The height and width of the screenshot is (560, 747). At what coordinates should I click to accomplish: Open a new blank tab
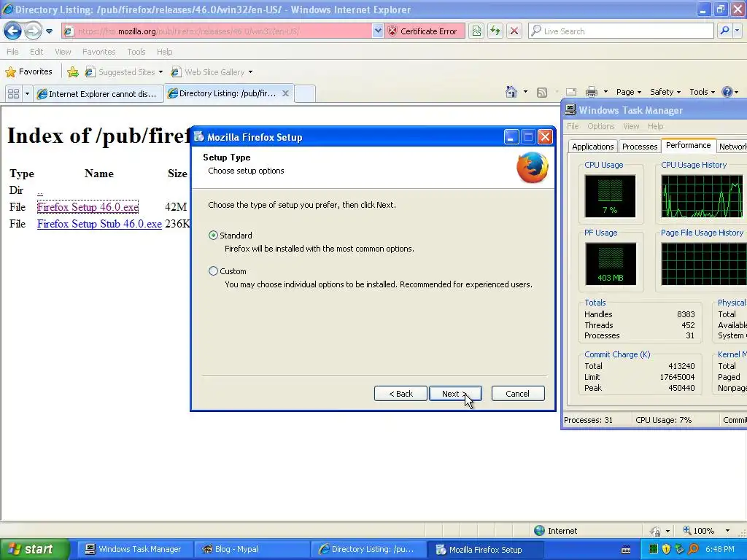pos(305,93)
